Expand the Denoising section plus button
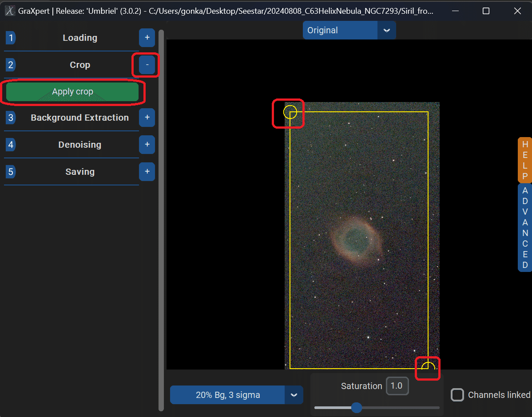Viewport: 532px width, 417px height. (x=147, y=145)
